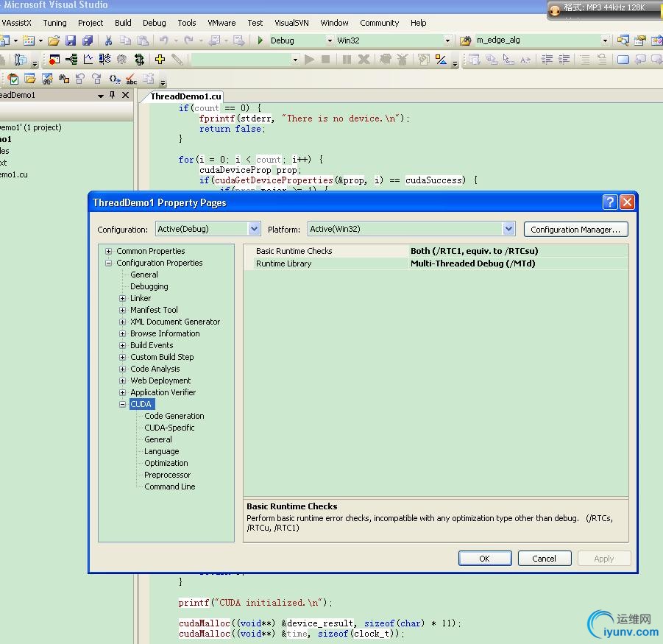Open the Solution Explorer toolbar icon
This screenshot has height=644, width=663.
623,40
